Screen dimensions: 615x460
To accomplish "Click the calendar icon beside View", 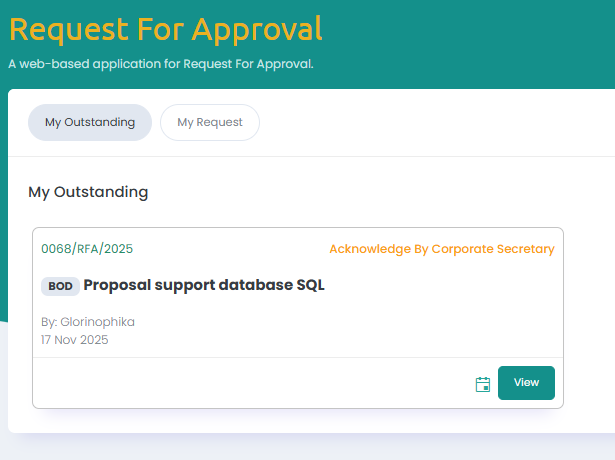I will [x=483, y=384].
